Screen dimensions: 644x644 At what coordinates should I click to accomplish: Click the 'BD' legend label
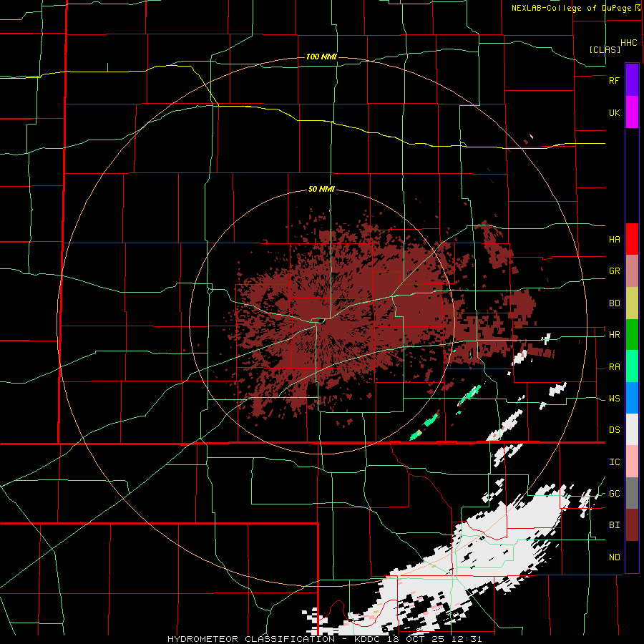[x=615, y=303]
